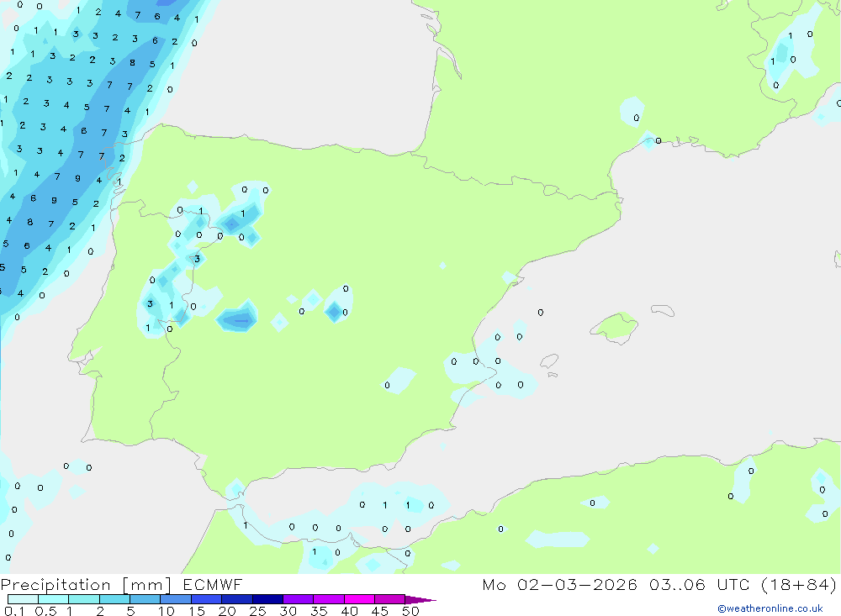Click the 25–30 mm dark blue swatch
Image resolution: width=841 pixels, height=616 pixels.
[267, 599]
